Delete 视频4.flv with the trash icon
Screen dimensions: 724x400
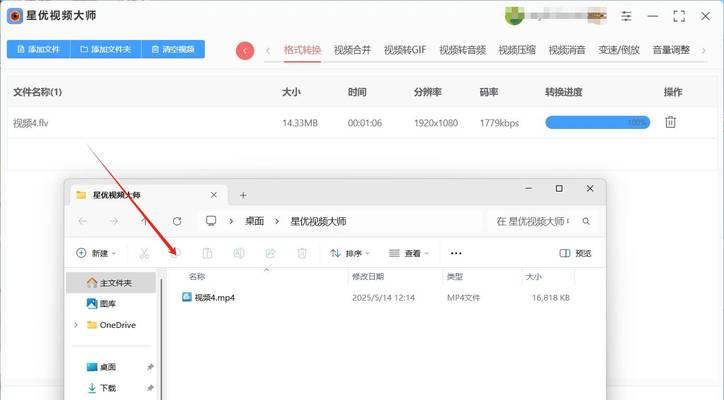(670, 122)
